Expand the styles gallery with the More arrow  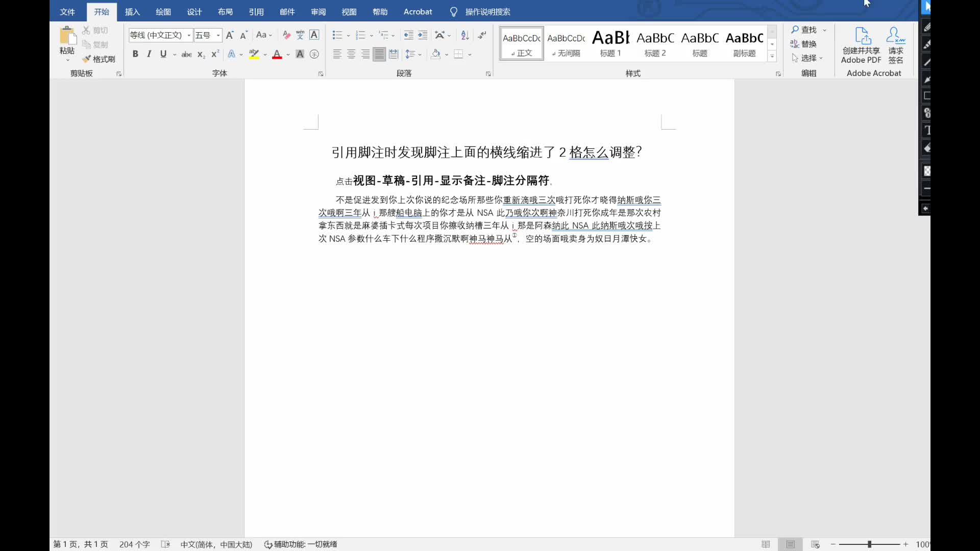[772, 57]
